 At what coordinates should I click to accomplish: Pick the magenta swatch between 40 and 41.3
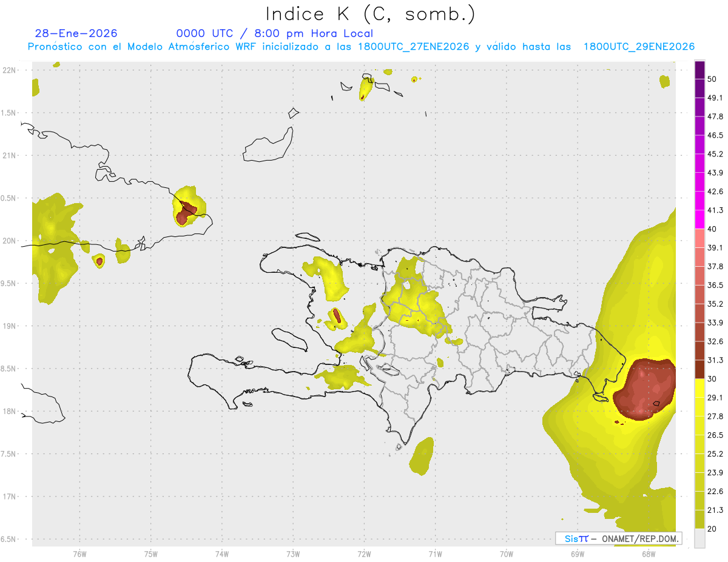point(700,219)
